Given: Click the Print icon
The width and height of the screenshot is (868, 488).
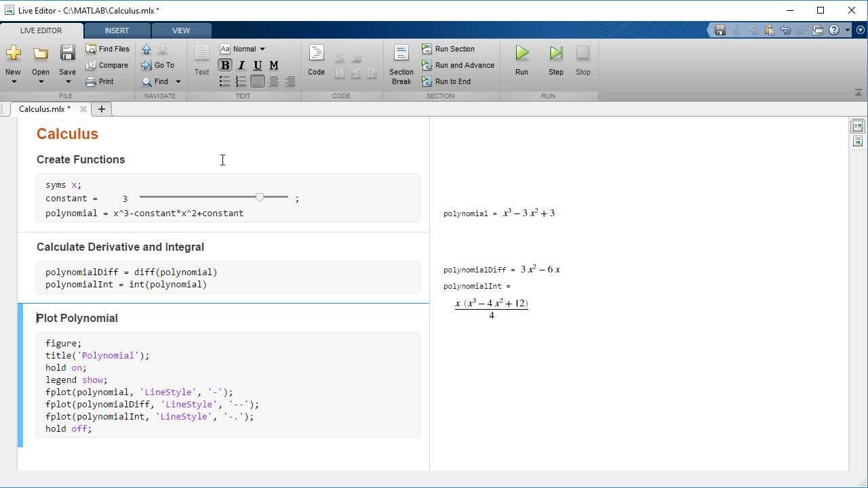Looking at the screenshot, I should click(x=99, y=81).
